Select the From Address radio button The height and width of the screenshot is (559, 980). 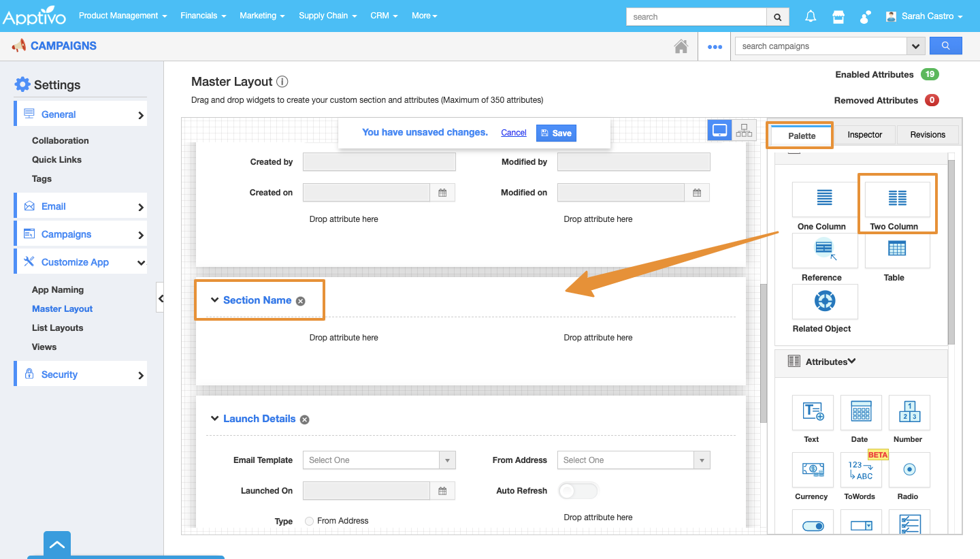[x=310, y=521]
